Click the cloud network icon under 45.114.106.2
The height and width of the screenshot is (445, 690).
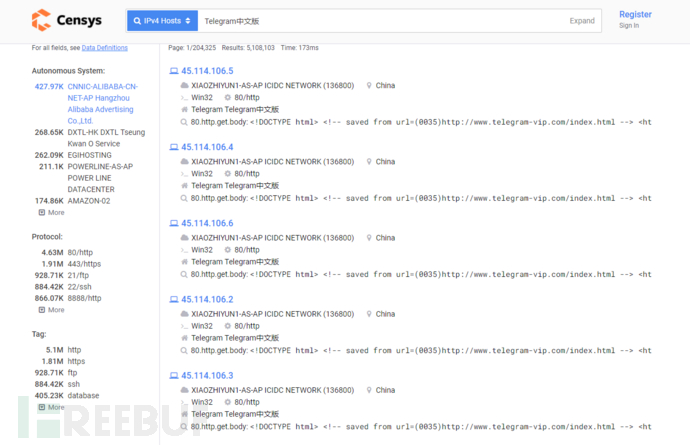[184, 314]
